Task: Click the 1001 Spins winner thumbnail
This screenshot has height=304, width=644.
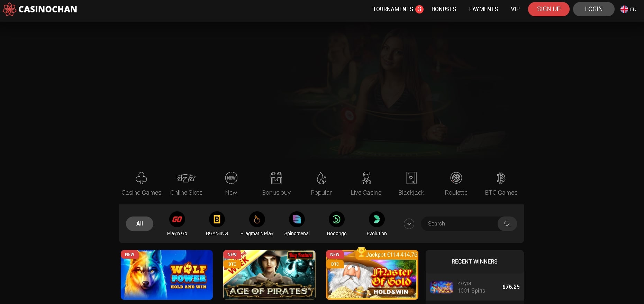Action: [x=442, y=287]
